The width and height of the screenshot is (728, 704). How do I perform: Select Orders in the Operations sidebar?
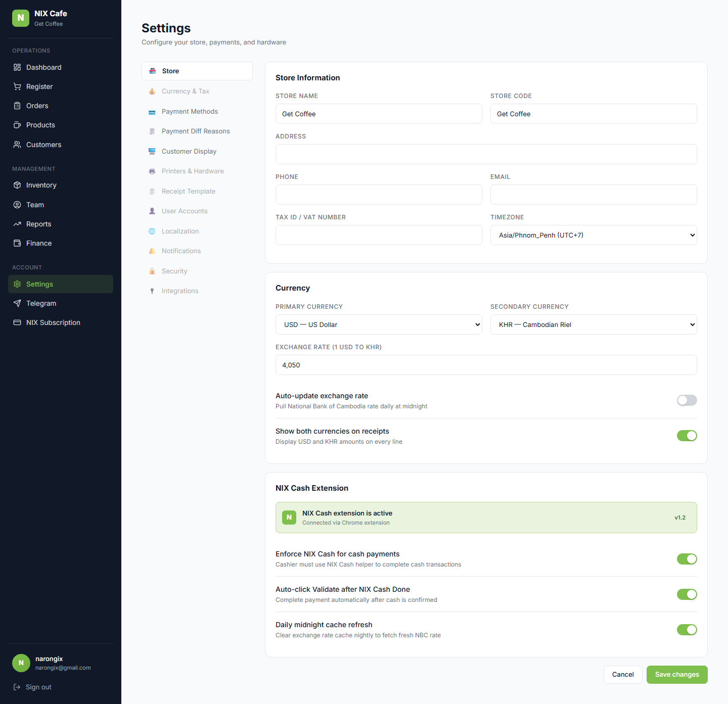37,106
